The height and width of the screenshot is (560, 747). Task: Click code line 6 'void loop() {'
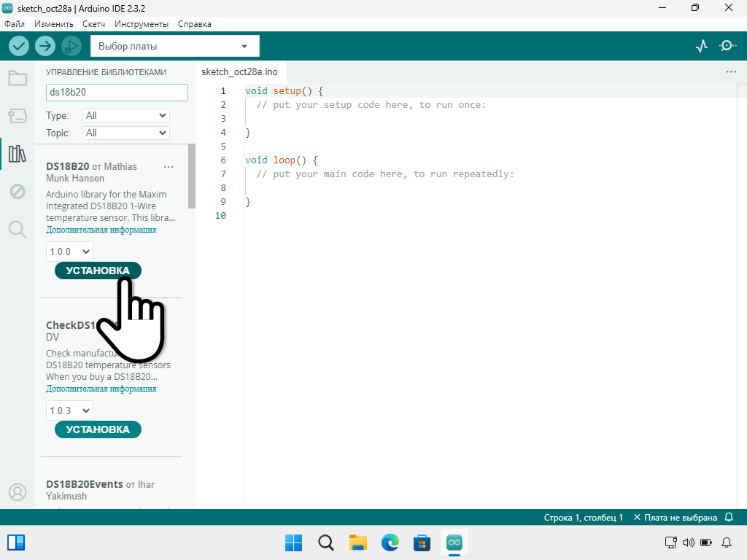[281, 160]
